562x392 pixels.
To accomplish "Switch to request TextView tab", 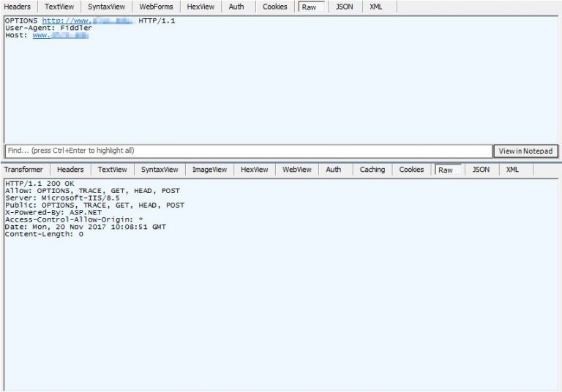I will (59, 7).
